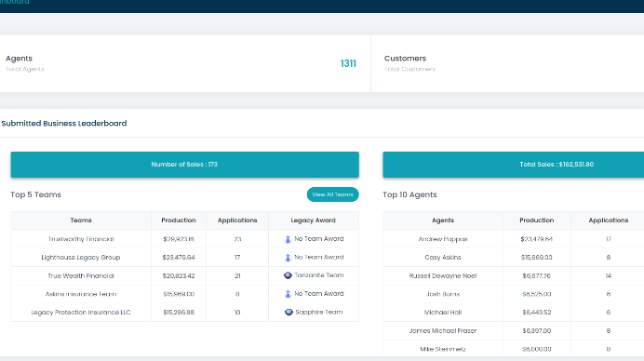Click the Top 5 Teams Applications column header

237,221
